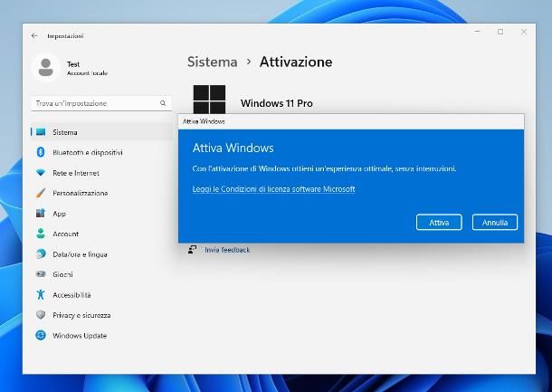The height and width of the screenshot is (392, 552).
Task: Click the shield icon for Privacy e sicurezza
Action: tap(41, 315)
